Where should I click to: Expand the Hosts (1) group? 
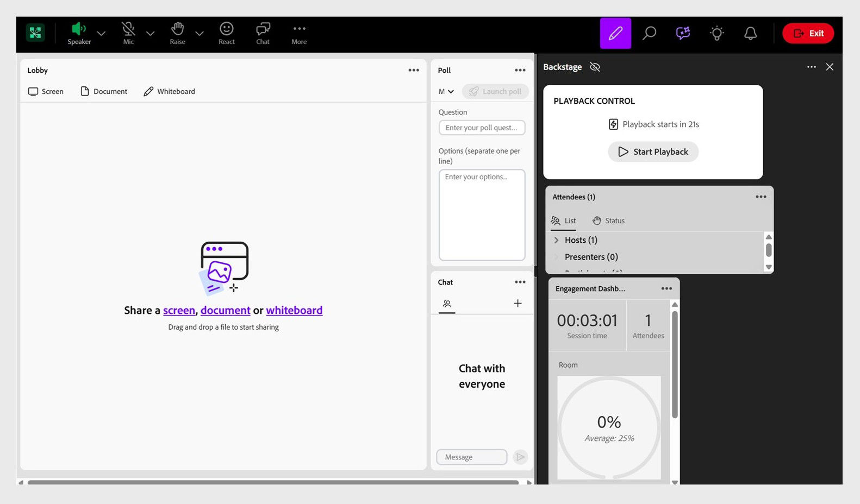tap(556, 240)
